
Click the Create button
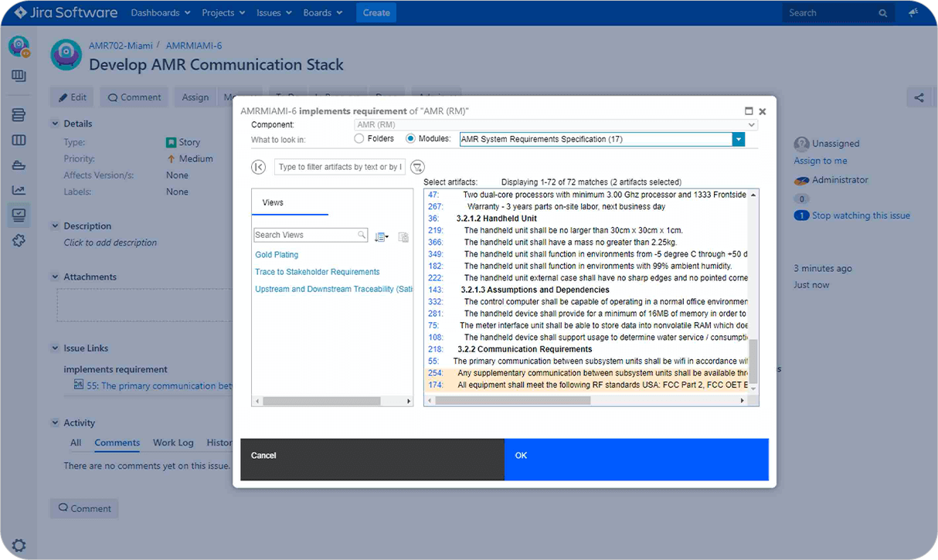[376, 12]
